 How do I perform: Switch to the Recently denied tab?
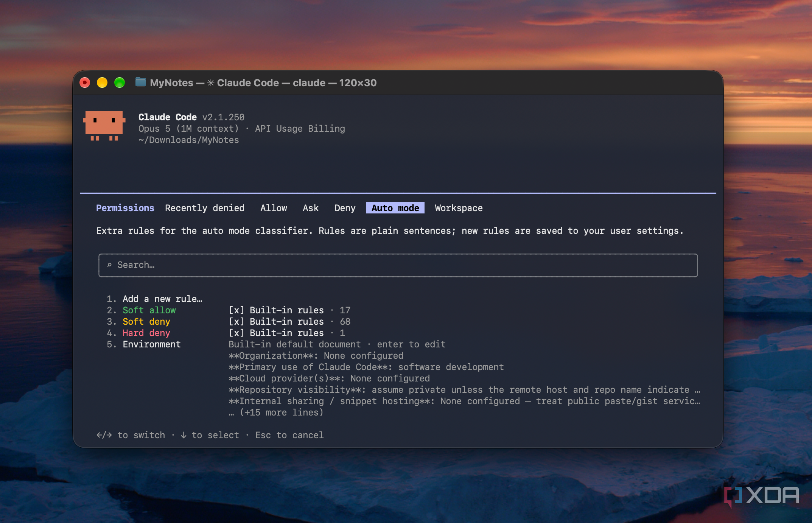point(205,208)
